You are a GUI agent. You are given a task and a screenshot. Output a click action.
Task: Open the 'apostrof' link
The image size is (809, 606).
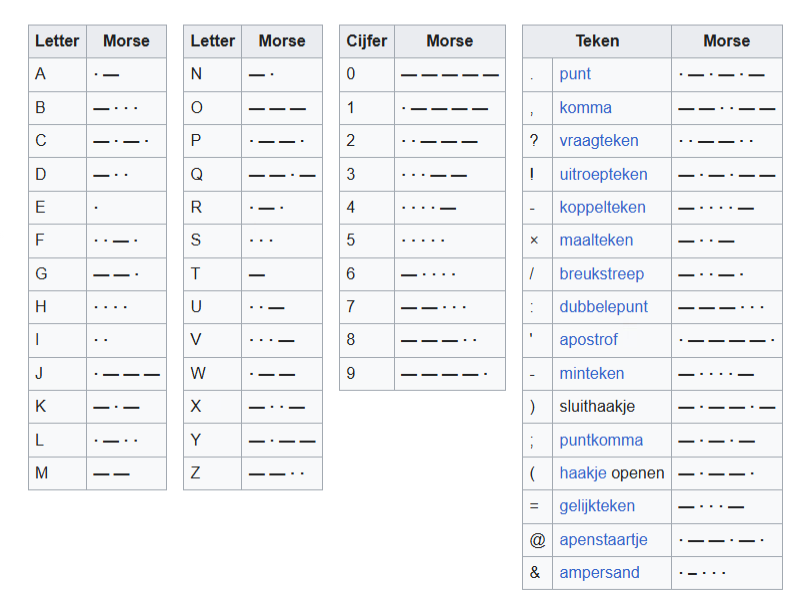pos(588,340)
